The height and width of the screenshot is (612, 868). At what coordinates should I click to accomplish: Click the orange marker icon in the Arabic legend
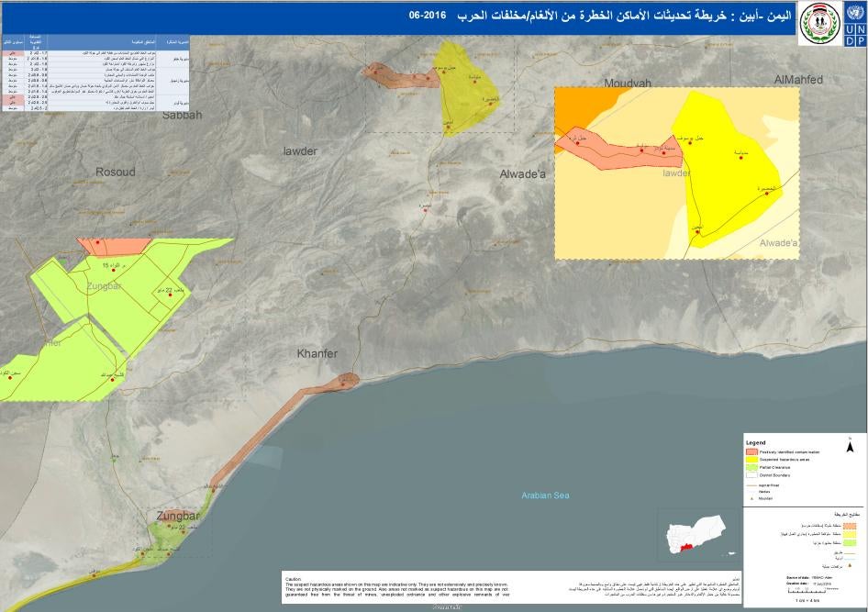[x=848, y=565]
